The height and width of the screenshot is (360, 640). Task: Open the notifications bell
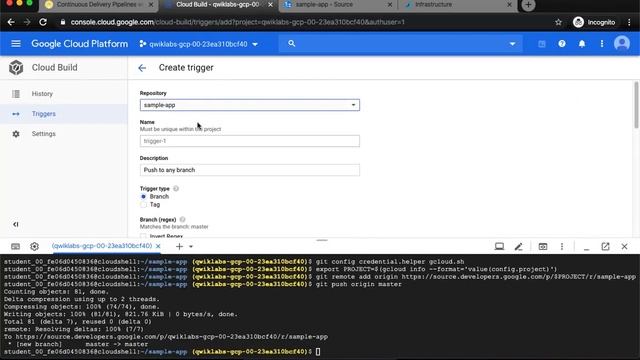click(582, 44)
